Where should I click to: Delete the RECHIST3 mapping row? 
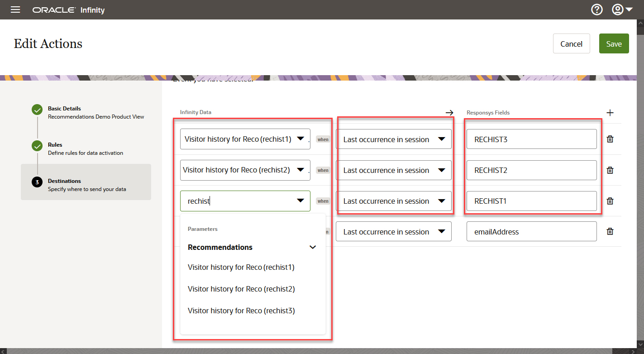click(x=610, y=139)
